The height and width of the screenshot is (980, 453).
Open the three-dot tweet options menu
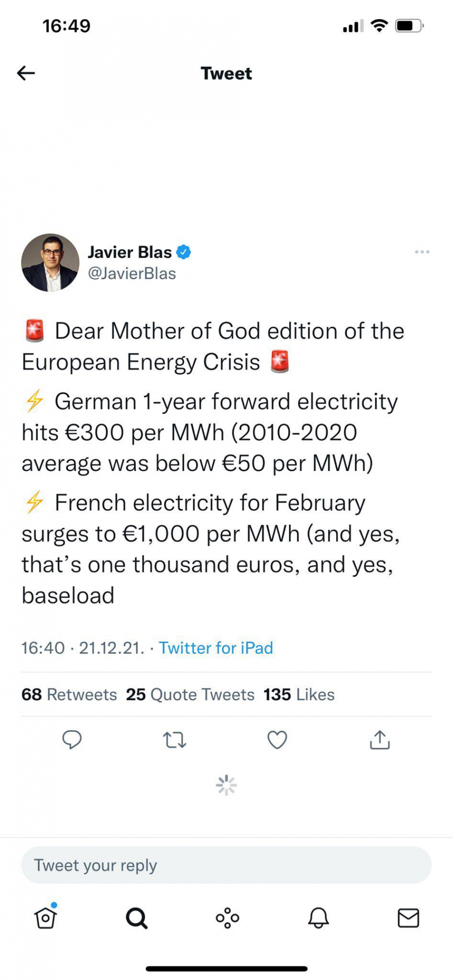coord(422,252)
